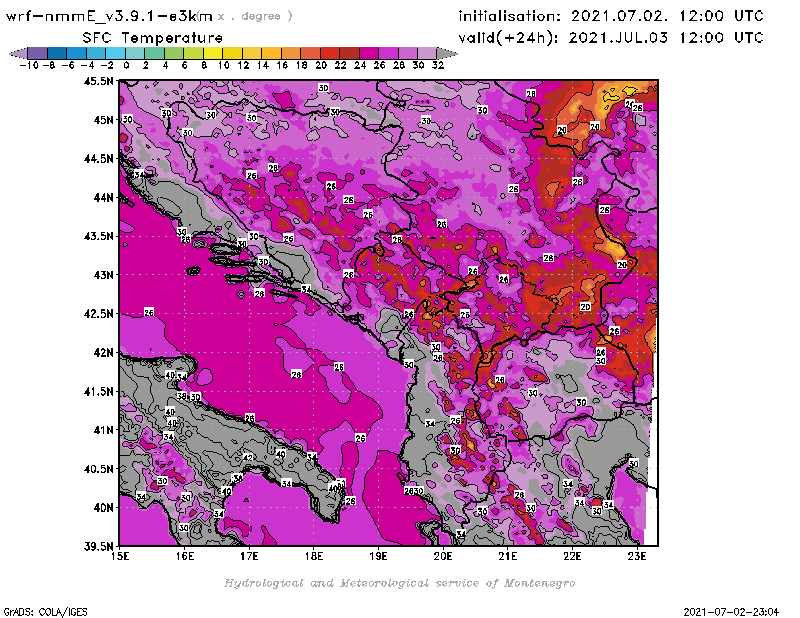
Task: Select the SFC Temperature heading
Action: coord(153,38)
